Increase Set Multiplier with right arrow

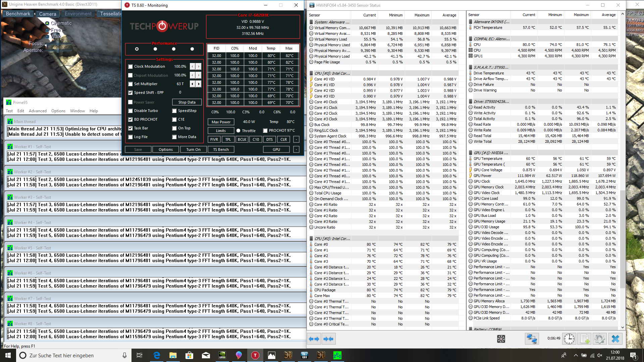click(199, 84)
